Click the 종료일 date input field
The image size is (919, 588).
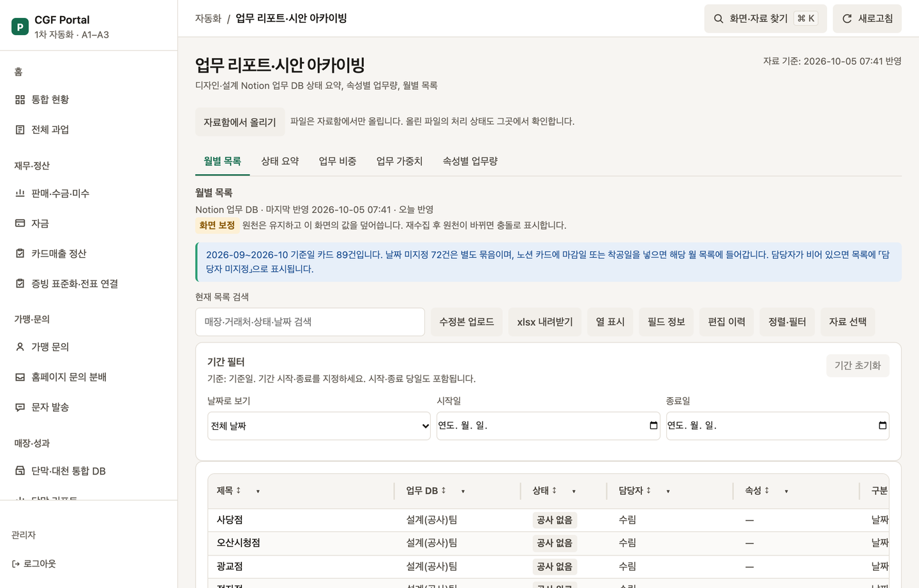[778, 425]
